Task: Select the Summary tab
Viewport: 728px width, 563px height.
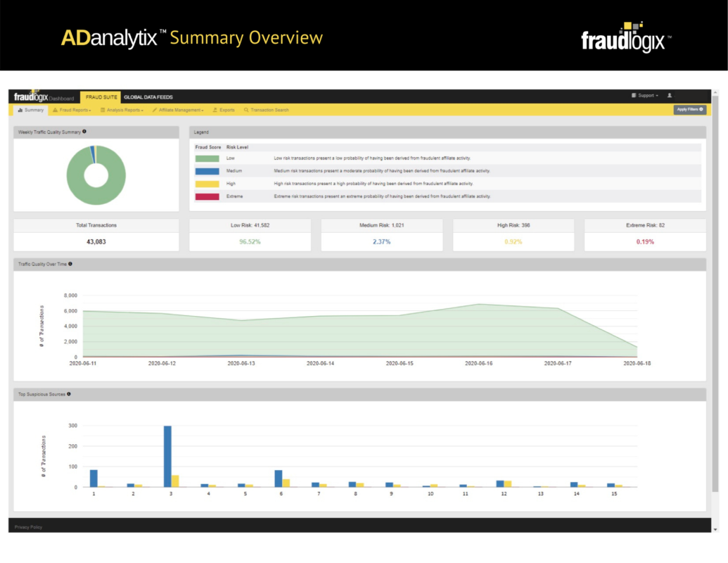Action: pos(31,110)
